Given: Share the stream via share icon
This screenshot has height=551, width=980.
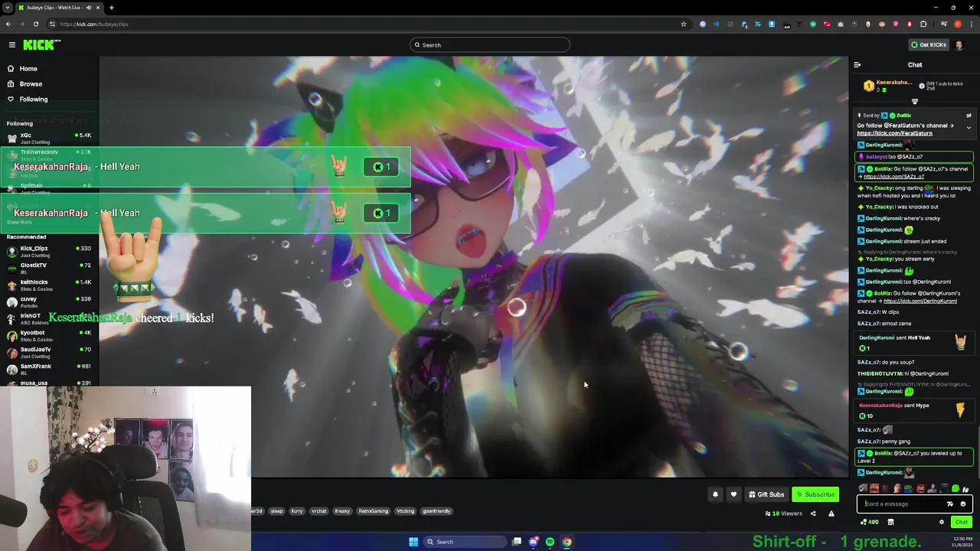Looking at the screenshot, I should pyautogui.click(x=813, y=514).
